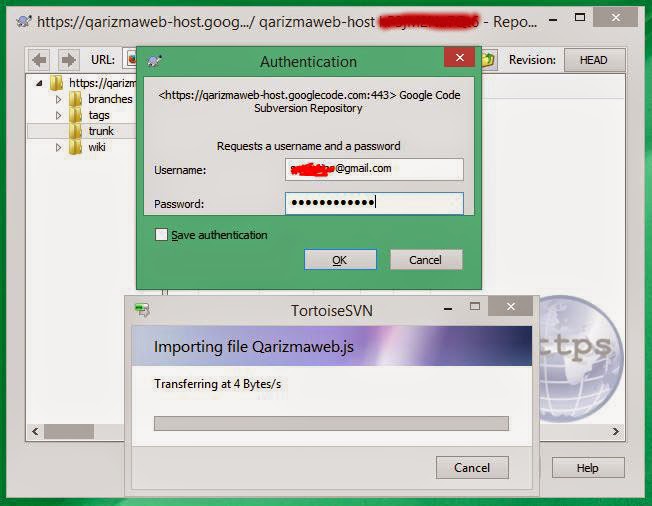Click 'Requests a username and a password' text
652x506 pixels.
tap(309, 146)
